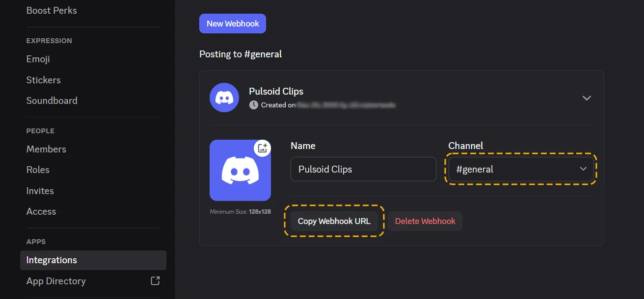Collapse the Pulsoid Clips webhook chevron
The height and width of the screenshot is (299, 644).
(587, 98)
